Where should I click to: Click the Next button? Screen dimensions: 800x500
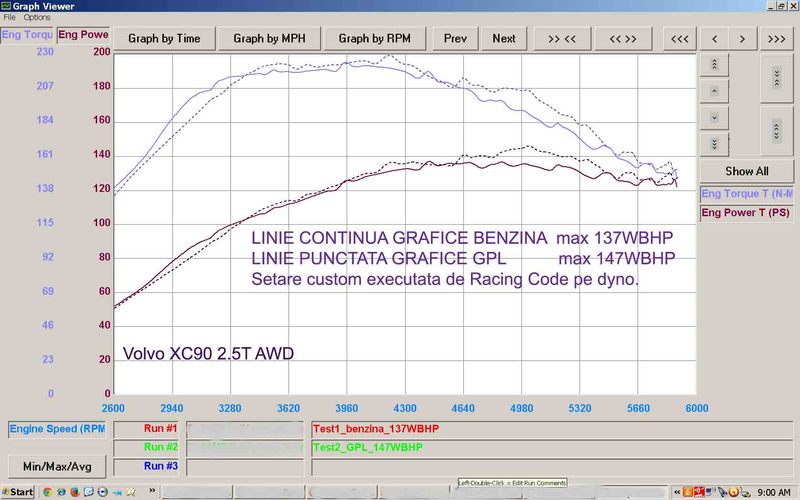pos(504,39)
